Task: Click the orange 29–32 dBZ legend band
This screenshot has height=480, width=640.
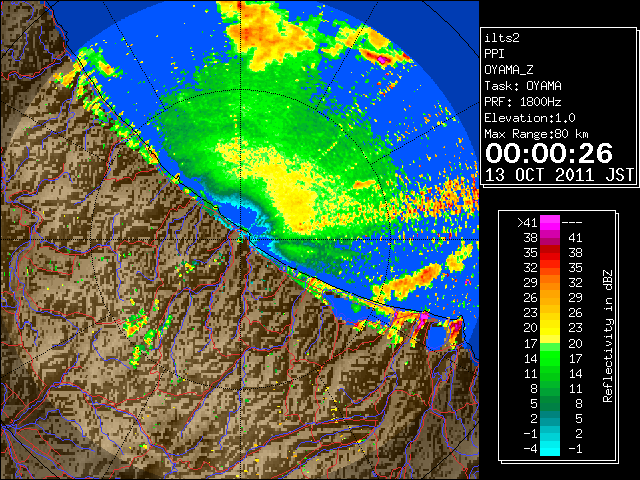Action: click(x=550, y=282)
